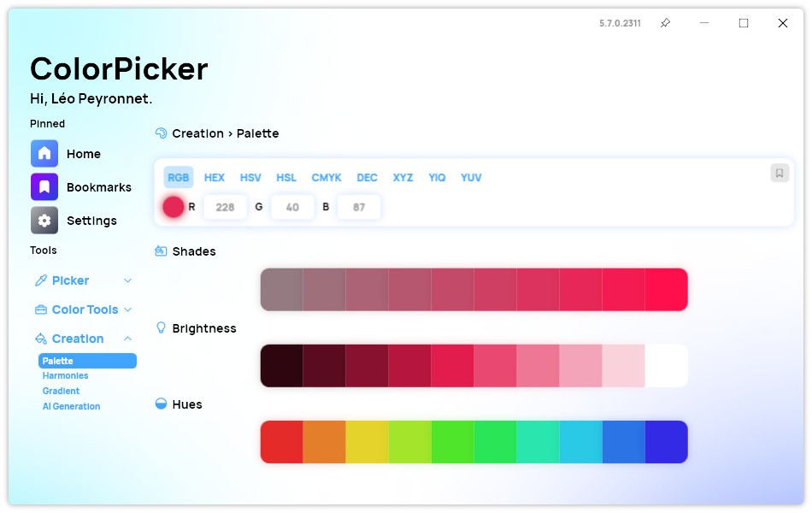Click the R value input field
812x513 pixels.
[x=225, y=207]
